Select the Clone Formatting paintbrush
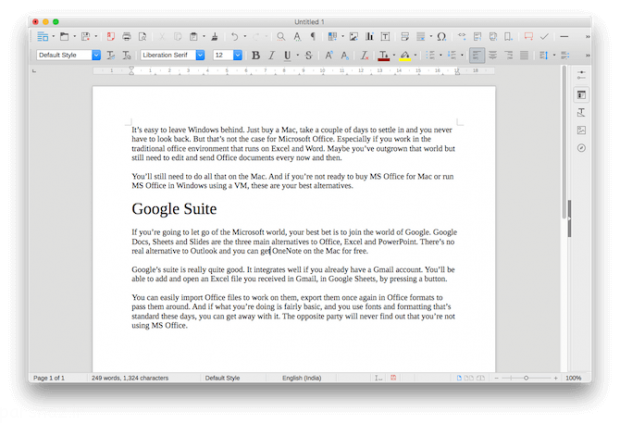620x423 pixels. (x=215, y=37)
